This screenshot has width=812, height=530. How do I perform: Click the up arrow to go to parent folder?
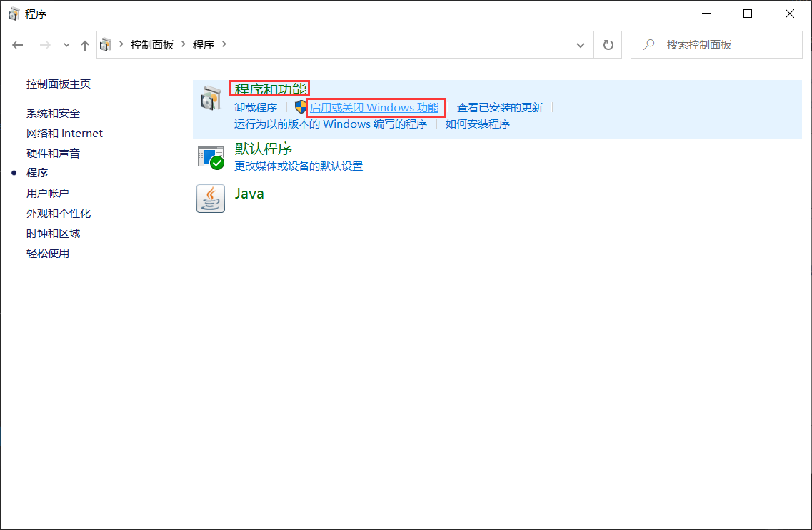tap(84, 44)
